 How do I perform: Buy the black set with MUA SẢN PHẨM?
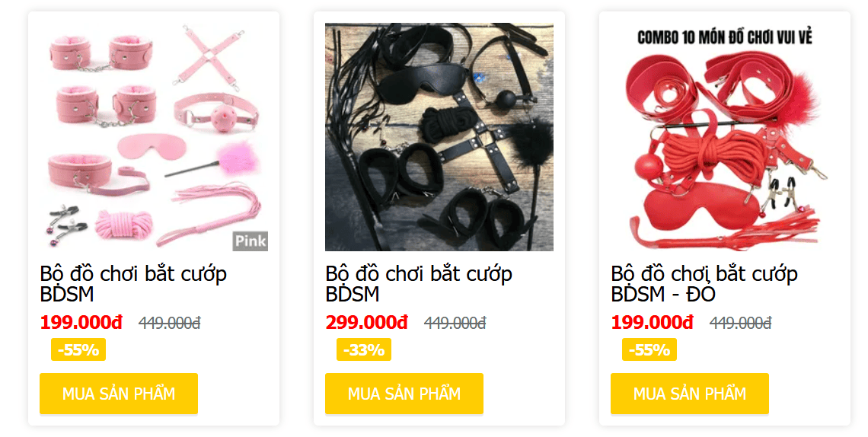tap(404, 394)
